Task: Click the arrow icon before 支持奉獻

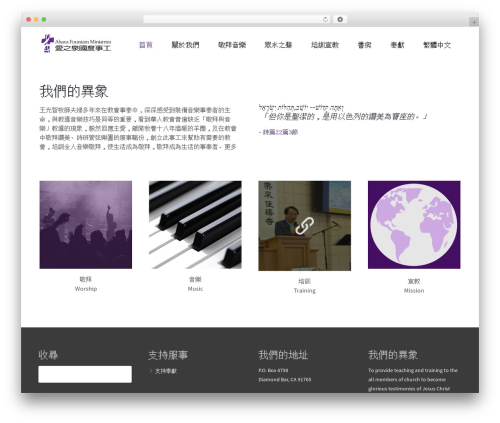Action: coord(151,371)
